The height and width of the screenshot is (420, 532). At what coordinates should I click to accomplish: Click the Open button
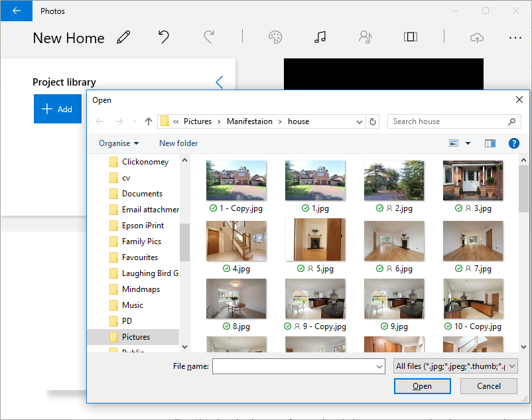tap(422, 386)
